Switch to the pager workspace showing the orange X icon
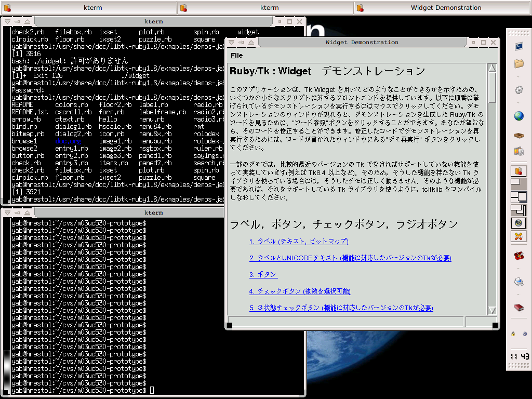Viewport: 532px width, 399px height. pos(518,236)
